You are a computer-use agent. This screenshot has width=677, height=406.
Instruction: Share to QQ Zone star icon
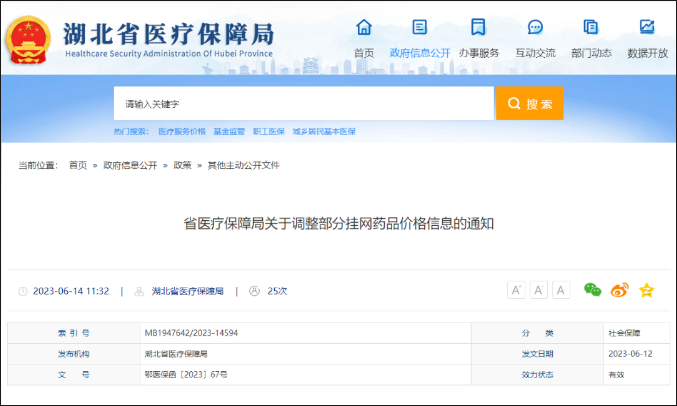[x=647, y=290]
